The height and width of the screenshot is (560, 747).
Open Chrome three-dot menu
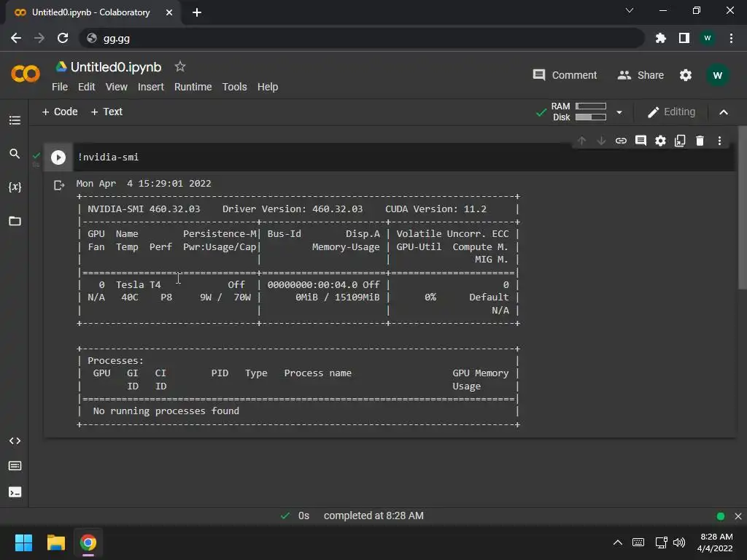pyautogui.click(x=731, y=38)
